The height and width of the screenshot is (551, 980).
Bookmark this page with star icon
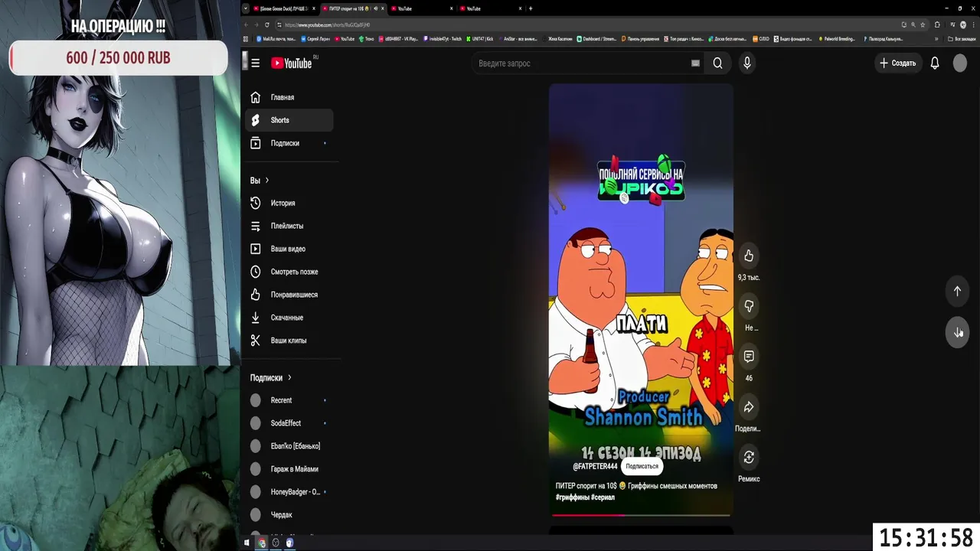tap(924, 24)
